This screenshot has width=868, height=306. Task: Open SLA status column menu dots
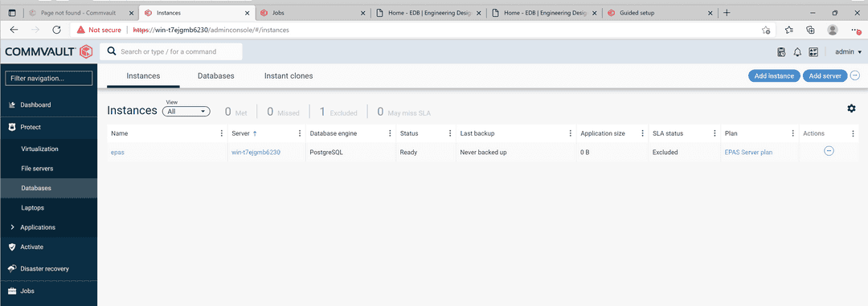714,133
